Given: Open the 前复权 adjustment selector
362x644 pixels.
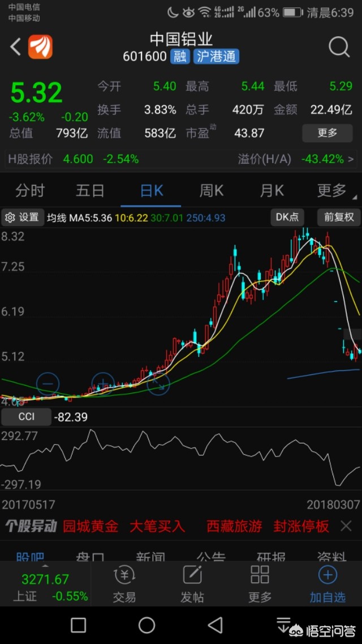Looking at the screenshot, I should pos(339,217).
